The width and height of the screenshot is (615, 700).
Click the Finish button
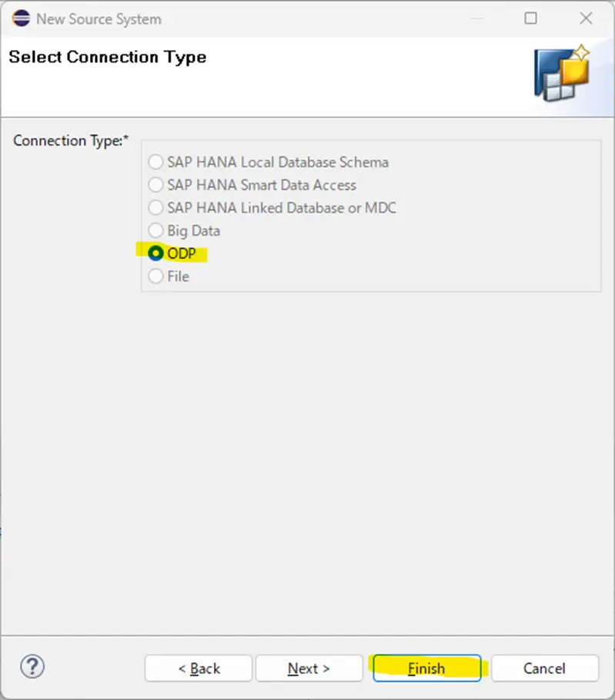[427, 668]
